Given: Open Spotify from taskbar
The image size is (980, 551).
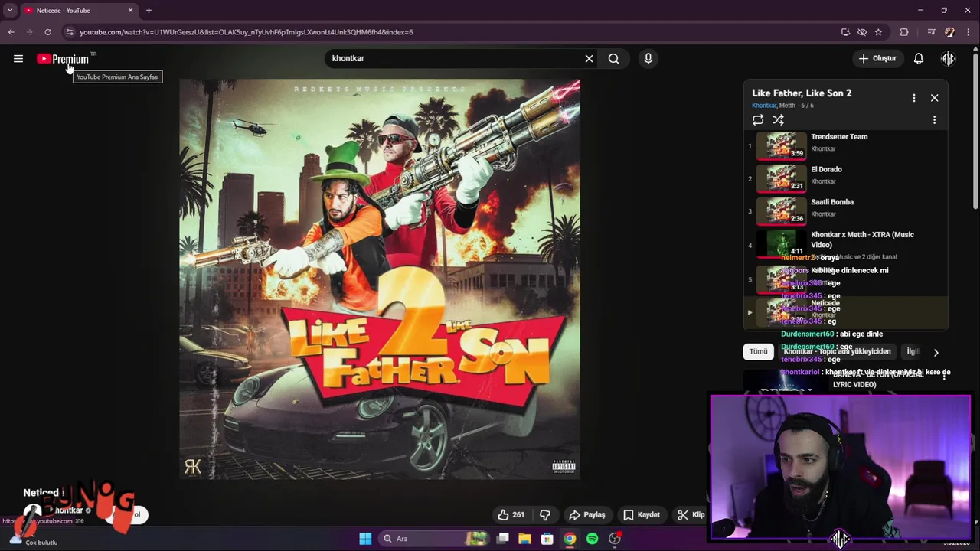Looking at the screenshot, I should (x=592, y=539).
